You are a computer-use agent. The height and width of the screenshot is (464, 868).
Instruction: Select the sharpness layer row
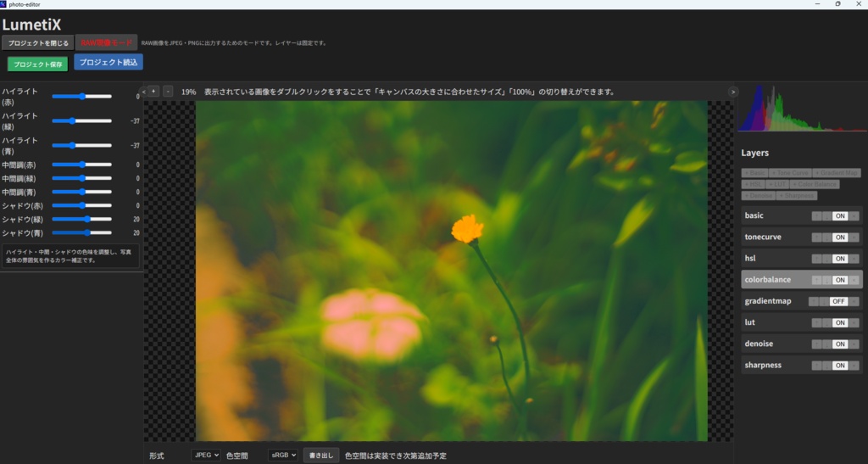tap(802, 366)
